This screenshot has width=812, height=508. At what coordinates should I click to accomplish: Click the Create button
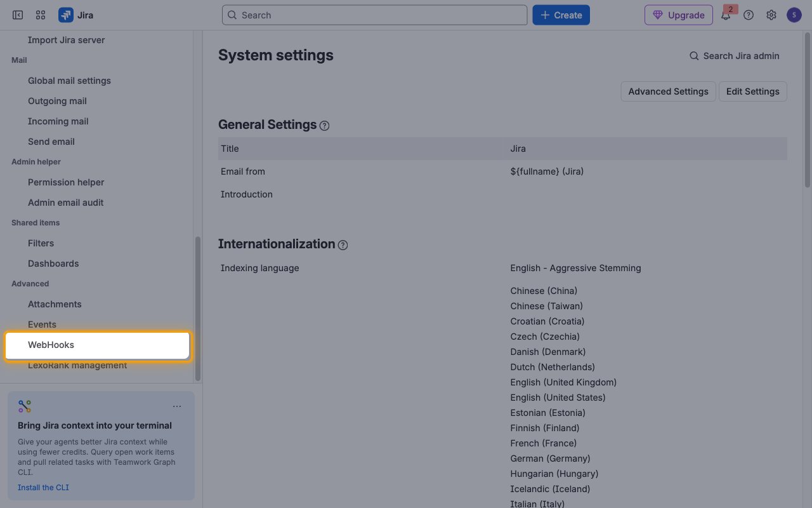[x=561, y=15]
